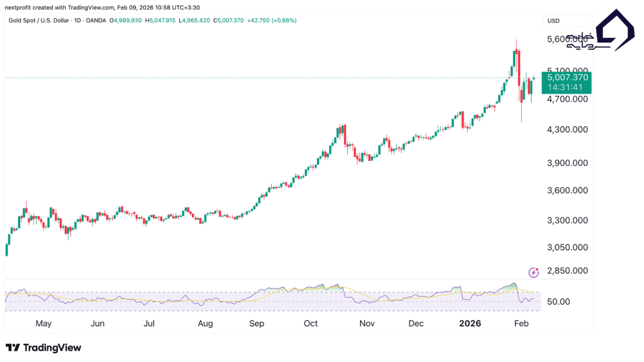Select the Sep label on the time axis
This screenshot has width=644, height=362.
coord(257,324)
